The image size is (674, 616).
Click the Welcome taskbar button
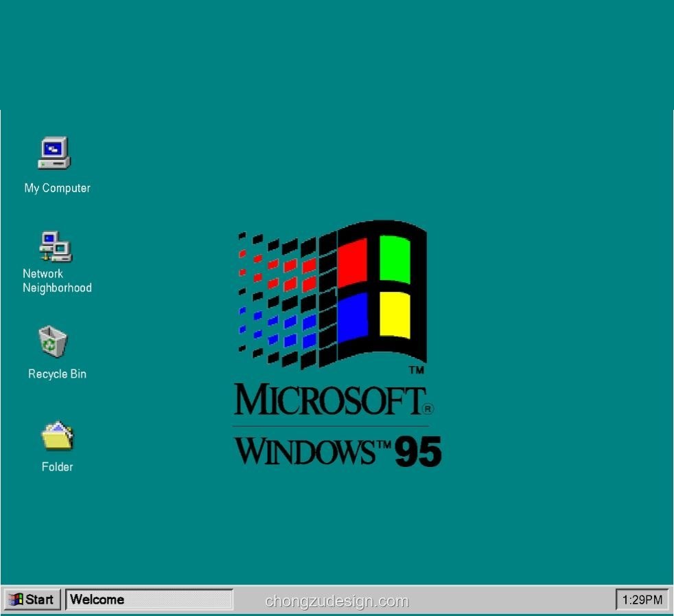point(149,600)
